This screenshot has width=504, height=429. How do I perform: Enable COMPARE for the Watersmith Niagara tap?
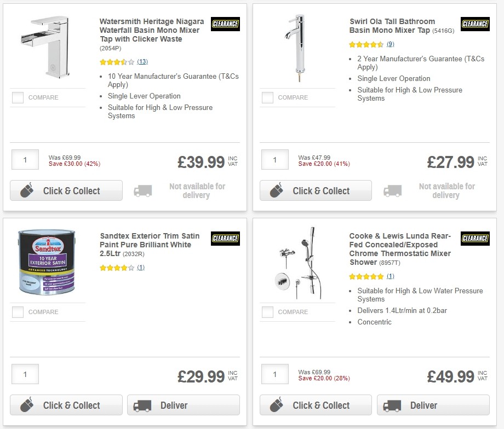tap(18, 97)
